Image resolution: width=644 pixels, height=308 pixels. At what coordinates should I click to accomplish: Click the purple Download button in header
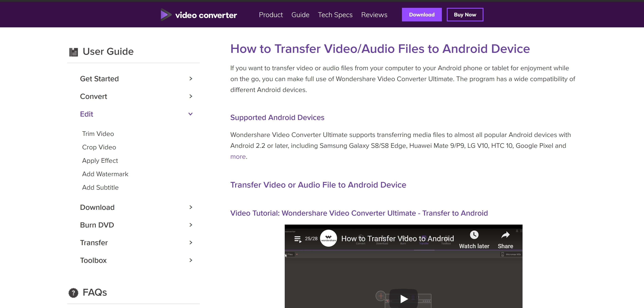tap(421, 15)
